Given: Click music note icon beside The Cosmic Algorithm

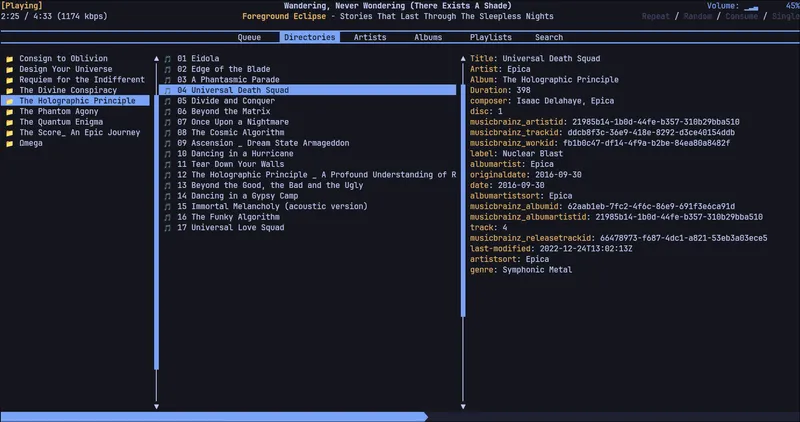Looking at the screenshot, I should [x=167, y=133].
